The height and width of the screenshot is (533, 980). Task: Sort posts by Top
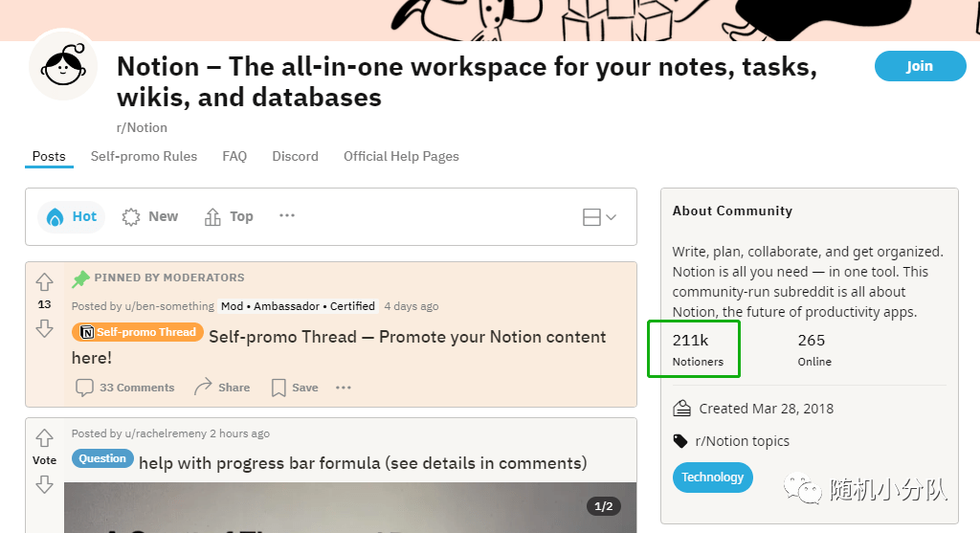click(x=229, y=217)
